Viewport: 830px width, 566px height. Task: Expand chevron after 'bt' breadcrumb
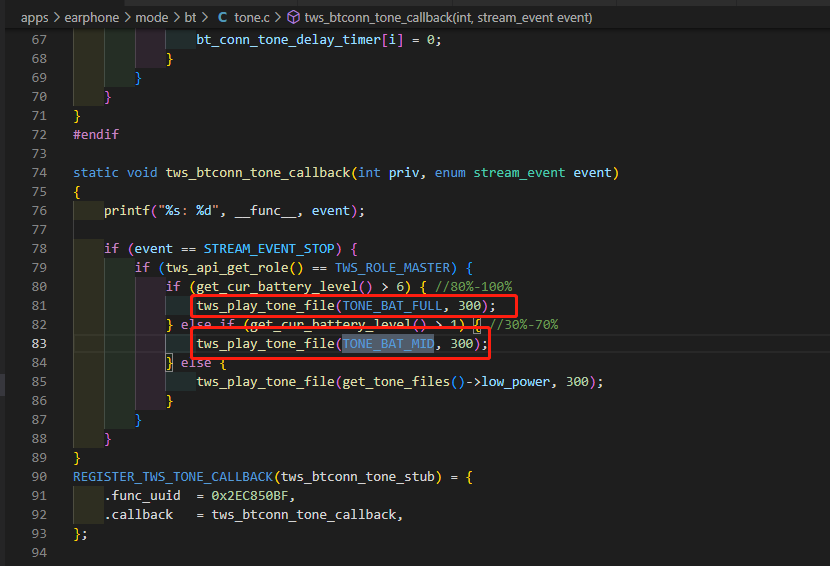[x=205, y=18]
